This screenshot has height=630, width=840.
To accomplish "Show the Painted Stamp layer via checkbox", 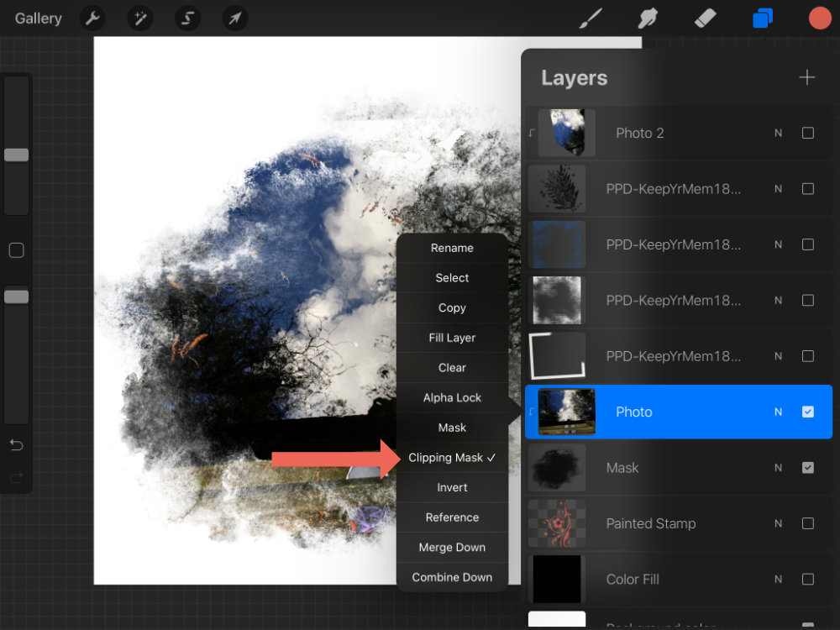I will point(808,523).
